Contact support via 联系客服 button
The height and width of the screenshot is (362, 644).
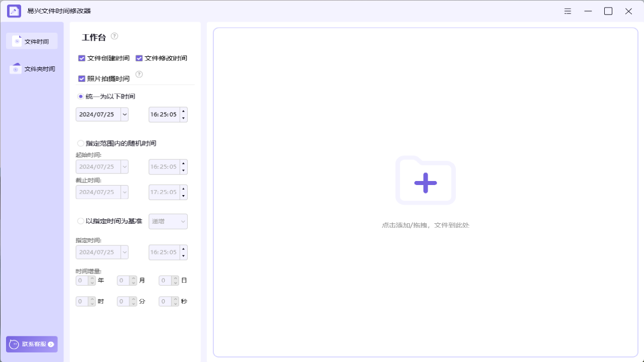click(x=32, y=344)
